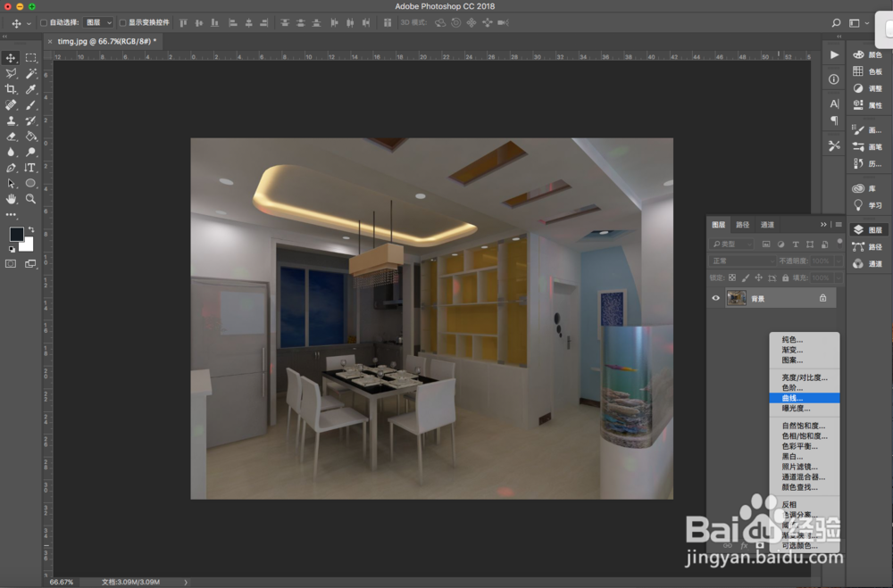The width and height of the screenshot is (893, 588).
Task: Choose 色相/饱和度... from adjustment menu
Action: tap(805, 436)
